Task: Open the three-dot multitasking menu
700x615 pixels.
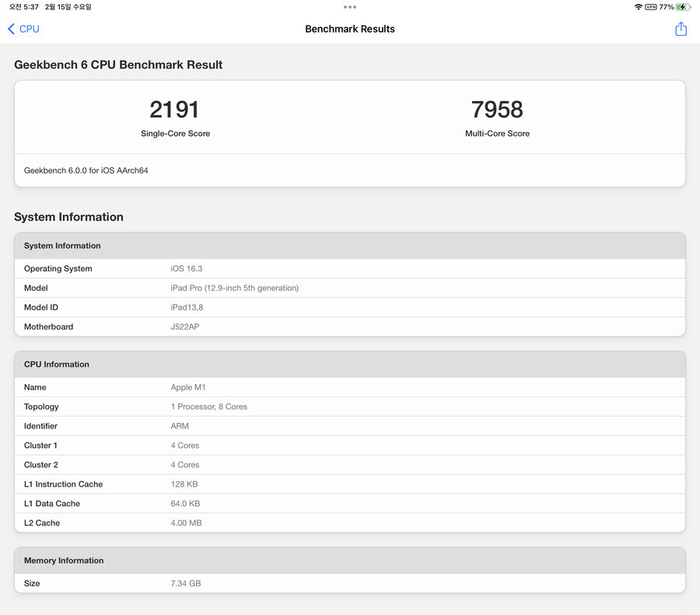Action: tap(350, 7)
